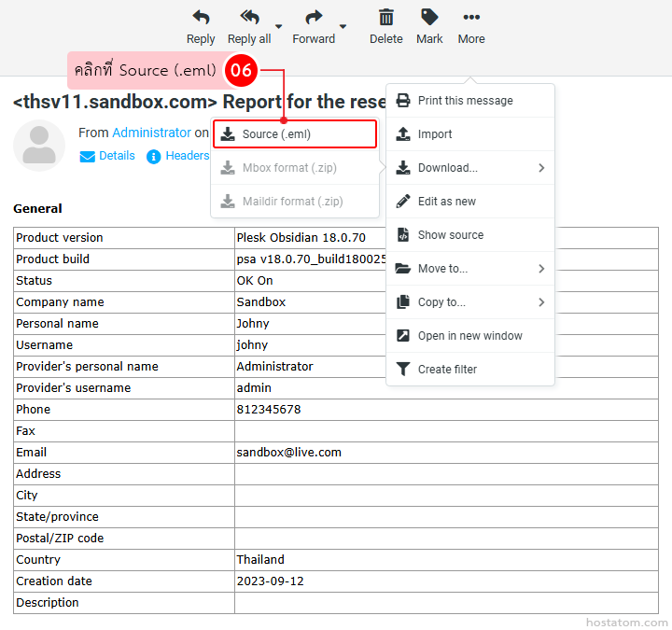
Task: Expand the Move to submenu
Action: (x=470, y=269)
